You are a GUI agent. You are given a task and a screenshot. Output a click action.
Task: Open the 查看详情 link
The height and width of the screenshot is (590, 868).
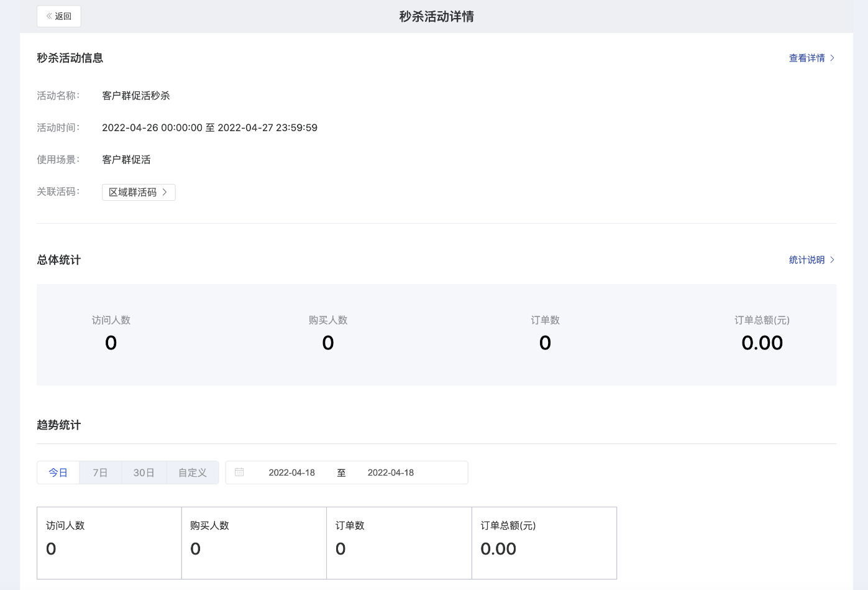click(x=811, y=58)
